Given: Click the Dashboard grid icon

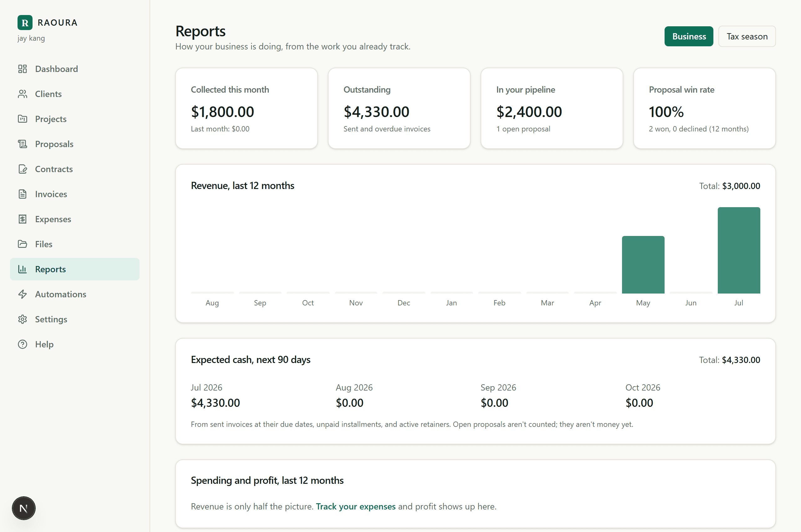Looking at the screenshot, I should pos(23,69).
